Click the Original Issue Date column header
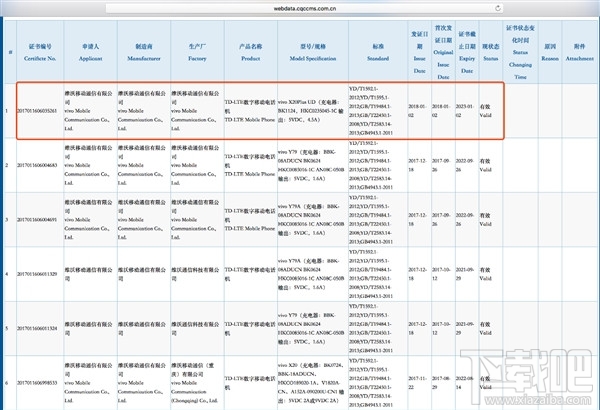The width and height of the screenshot is (600, 410). click(443, 52)
